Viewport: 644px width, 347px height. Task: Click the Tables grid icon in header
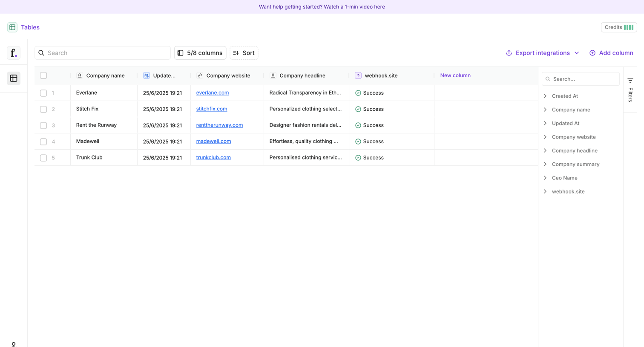[12, 27]
